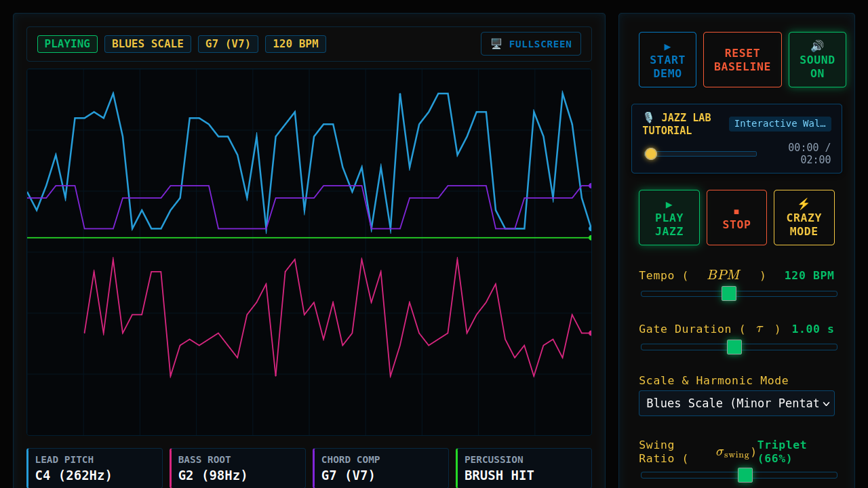The width and height of the screenshot is (868, 488).
Task: Adjust the Tempo BPM slider handle
Action: 729,293
